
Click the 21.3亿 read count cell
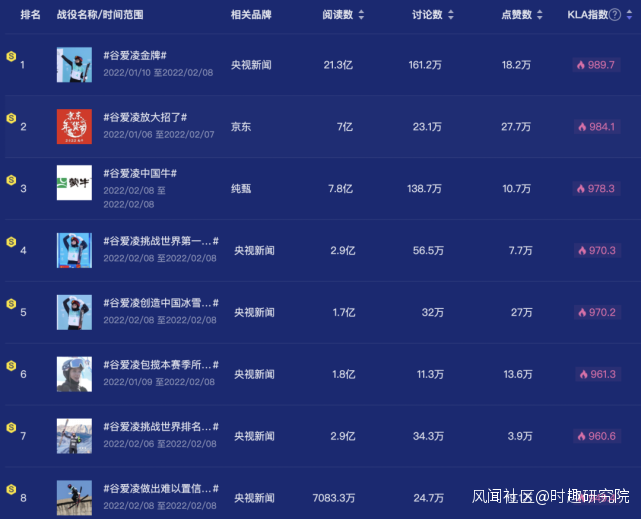[x=338, y=65]
